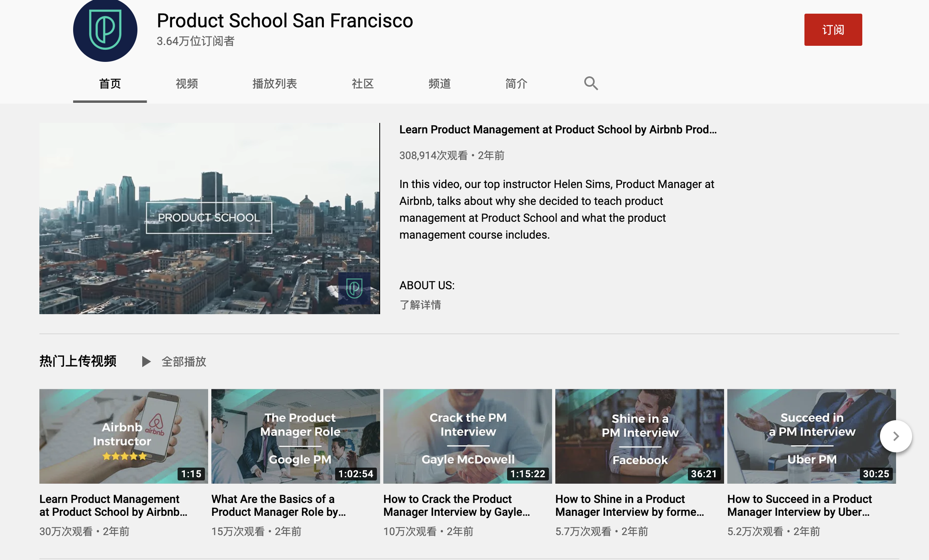Click the channel search magnifier icon
This screenshot has width=929, height=560.
[591, 84]
